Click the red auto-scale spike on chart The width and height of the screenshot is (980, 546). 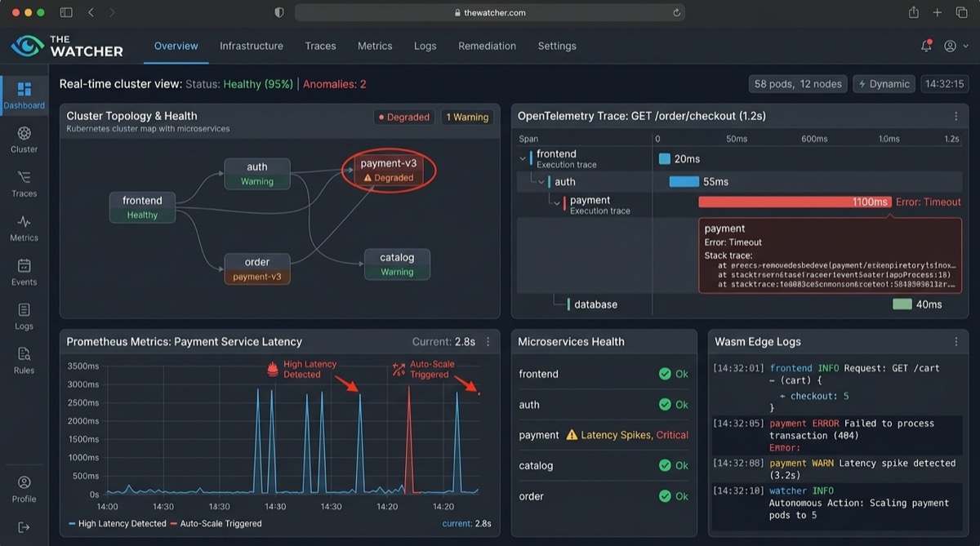coord(408,441)
